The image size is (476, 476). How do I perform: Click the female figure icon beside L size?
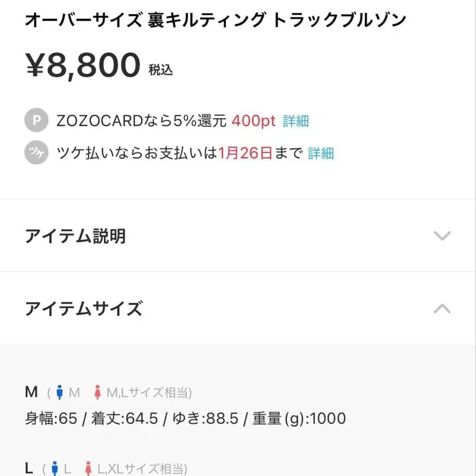click(x=87, y=468)
